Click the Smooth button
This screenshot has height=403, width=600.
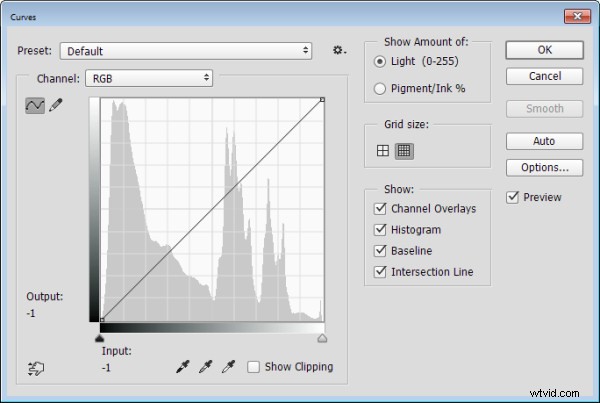(x=545, y=109)
